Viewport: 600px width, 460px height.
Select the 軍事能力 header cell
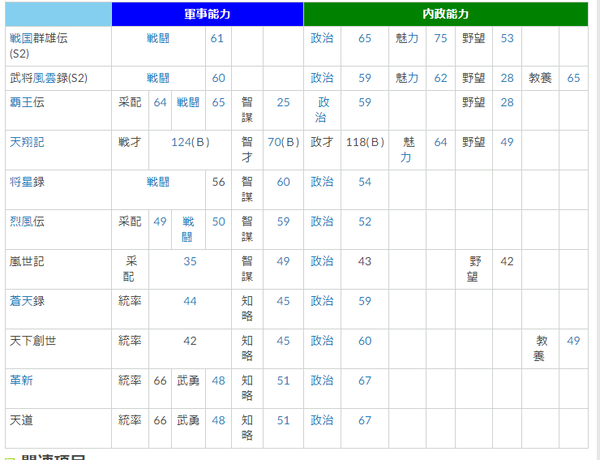click(x=207, y=14)
